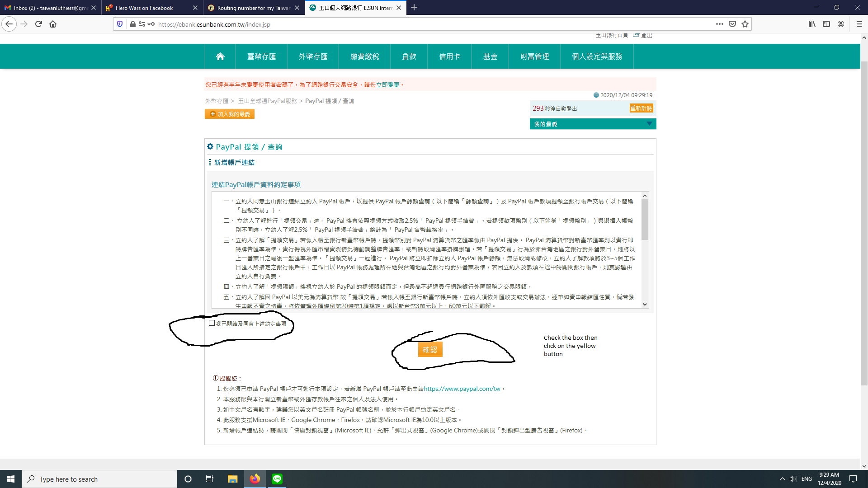Open LINE from the taskbar

coord(277,479)
